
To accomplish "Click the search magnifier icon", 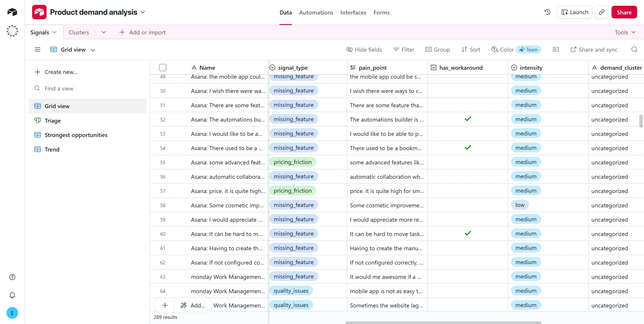I will click(634, 50).
